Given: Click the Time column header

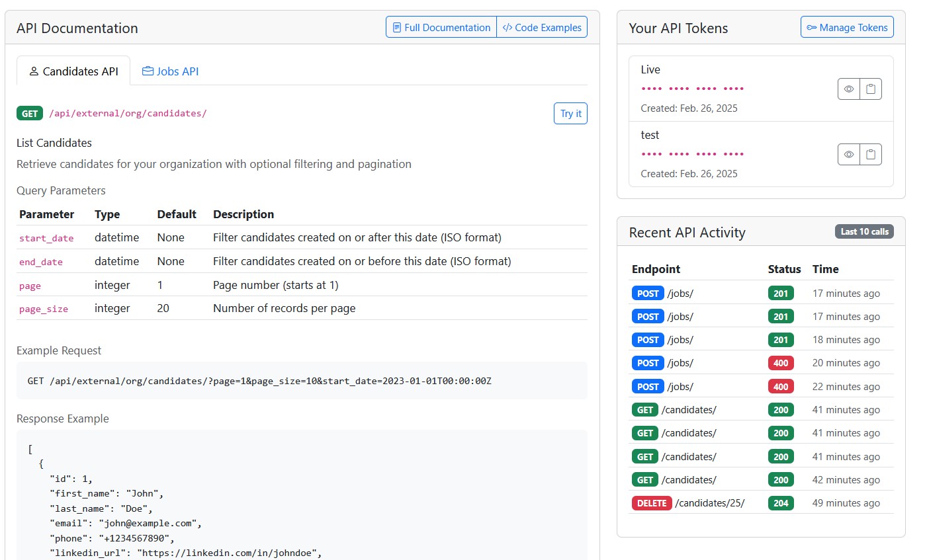Looking at the screenshot, I should pos(825,269).
